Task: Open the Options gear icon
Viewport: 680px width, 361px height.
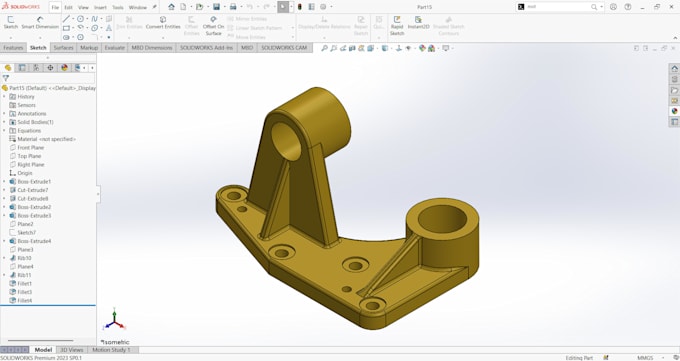Action: 323,7
